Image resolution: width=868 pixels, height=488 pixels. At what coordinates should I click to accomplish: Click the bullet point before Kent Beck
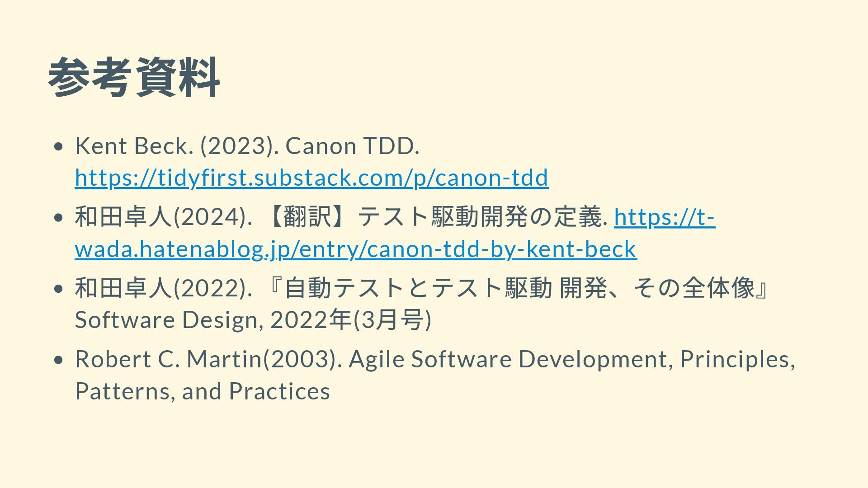pos(58,147)
